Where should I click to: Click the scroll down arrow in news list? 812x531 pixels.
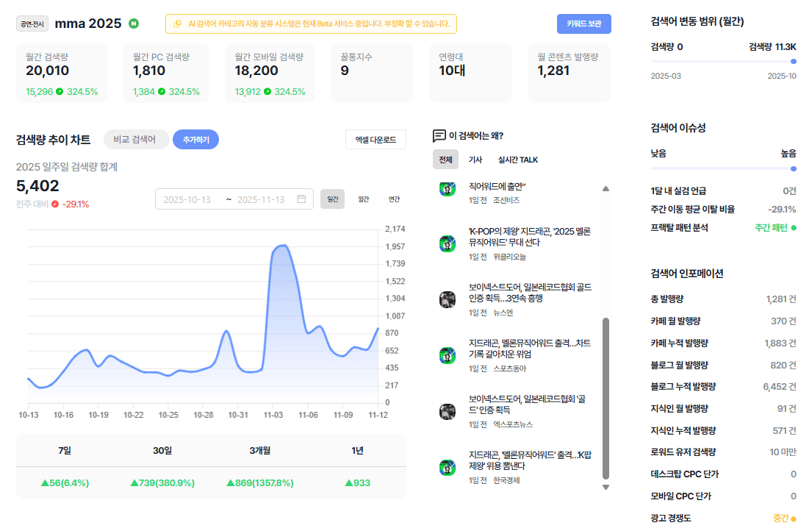(606, 487)
